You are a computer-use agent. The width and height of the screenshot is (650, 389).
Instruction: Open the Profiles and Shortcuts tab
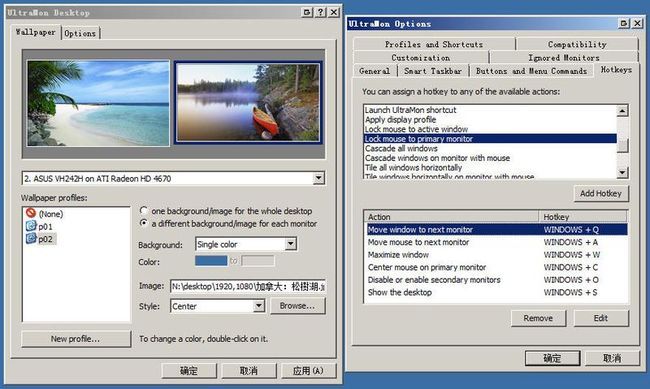pos(434,44)
